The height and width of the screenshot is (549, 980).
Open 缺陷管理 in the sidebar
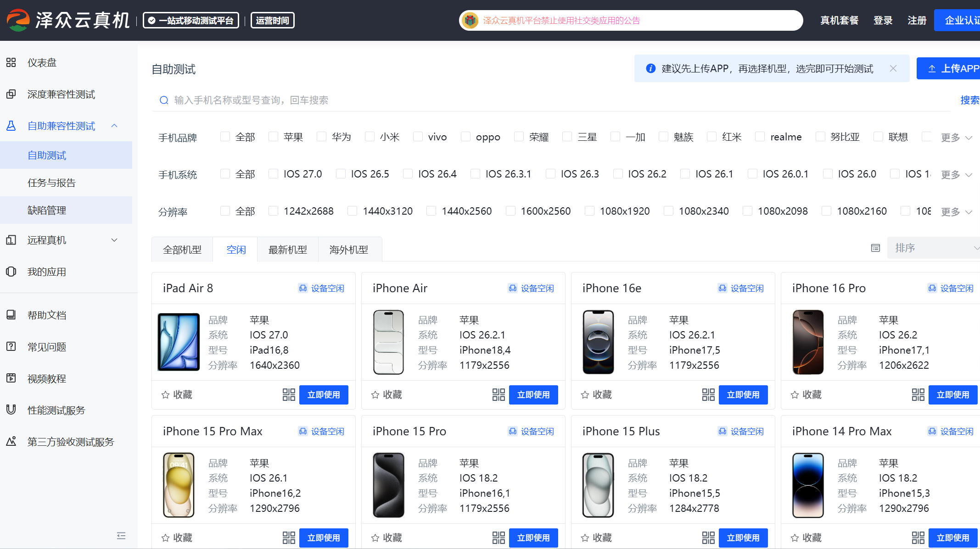click(x=66, y=210)
